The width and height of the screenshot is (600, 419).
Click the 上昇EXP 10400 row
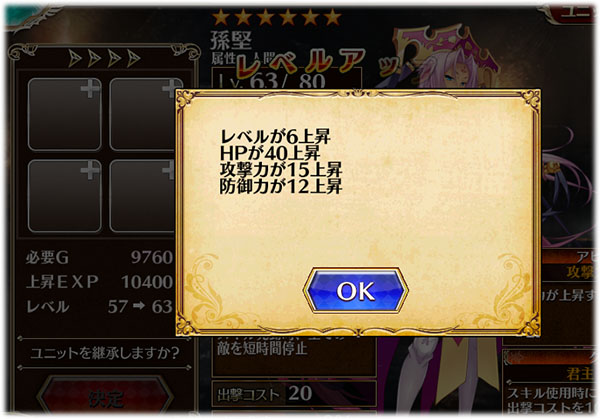(99, 282)
